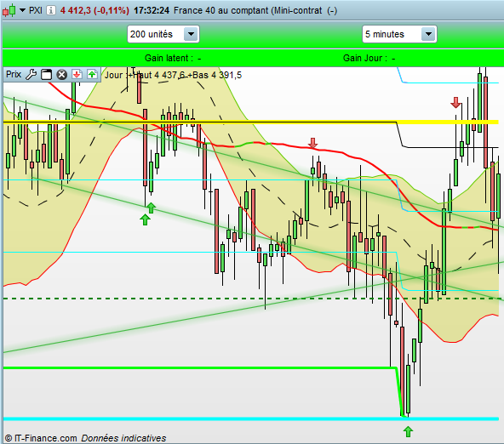Remove the Prix panel with X icon

(x=61, y=75)
